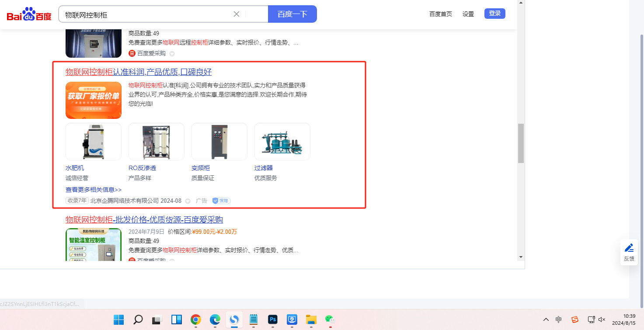Viewport: 644px width, 330px height.
Task: Click the 优质服务 caption under 过滤器
Action: tap(266, 178)
